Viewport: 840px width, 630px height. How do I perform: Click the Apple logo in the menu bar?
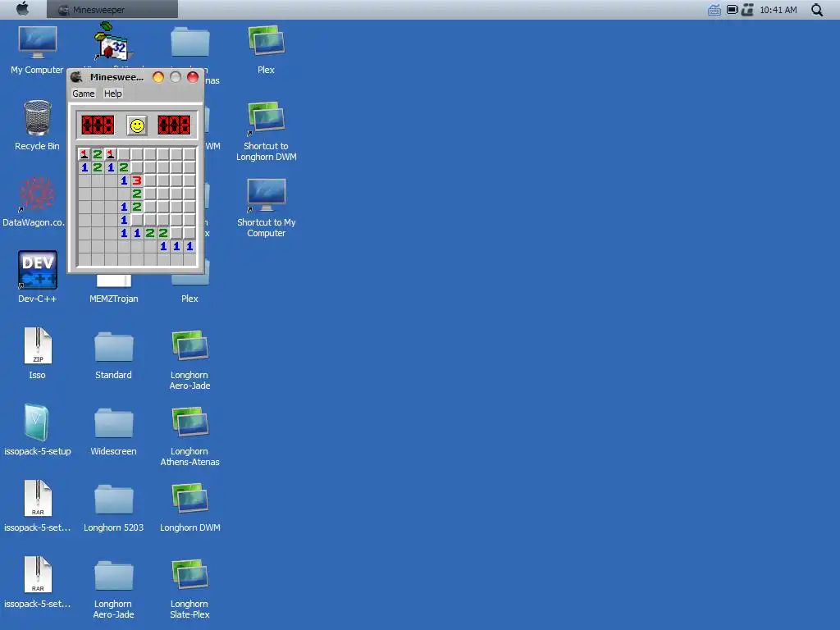click(22, 9)
